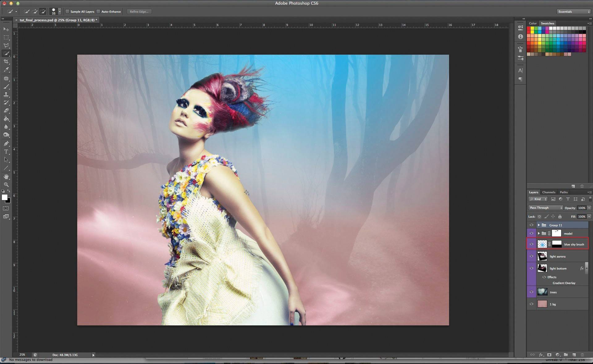Expand the Group 11 folder
593x364 pixels.
pyautogui.click(x=539, y=225)
